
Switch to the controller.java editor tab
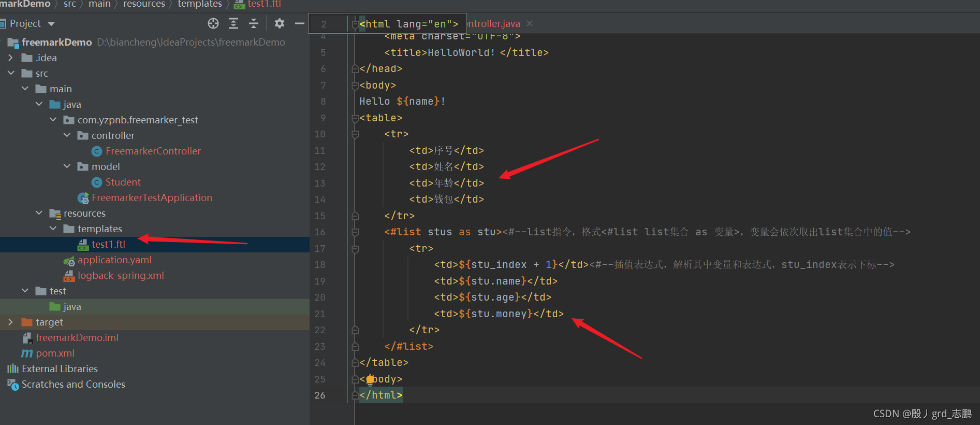[x=493, y=23]
